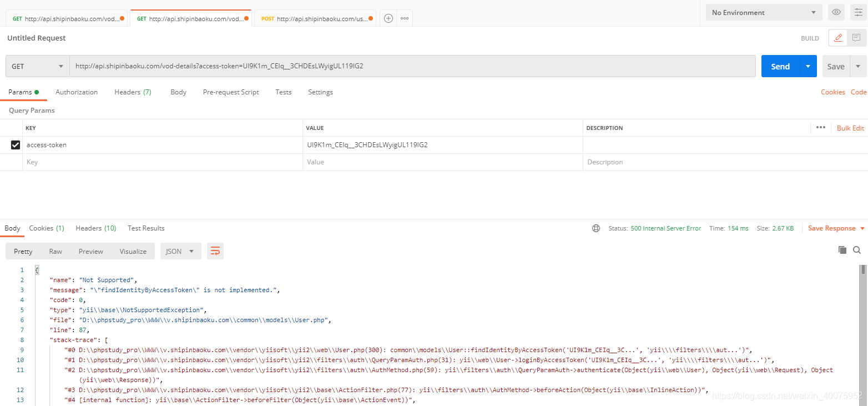Click the response time 154 ms

click(738, 228)
